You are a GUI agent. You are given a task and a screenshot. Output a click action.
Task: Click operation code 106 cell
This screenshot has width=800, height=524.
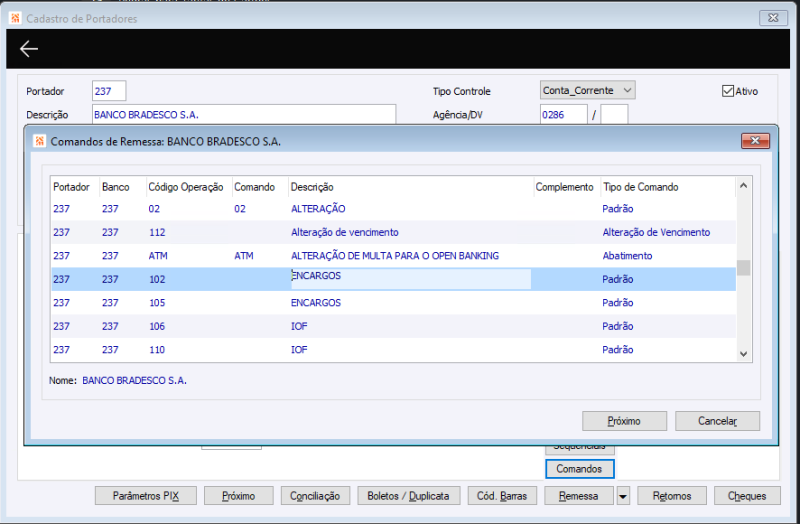[157, 326]
